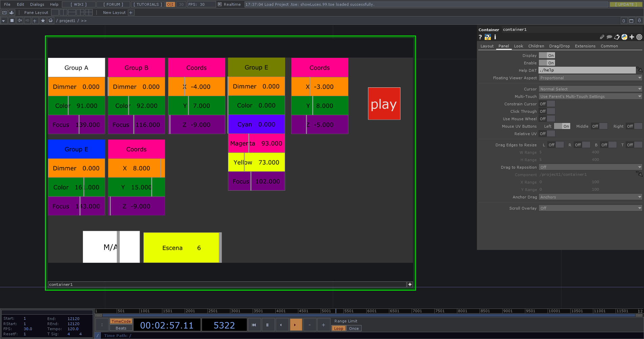Jump to timeline start button
Screen dimensions: 644x339
254,325
